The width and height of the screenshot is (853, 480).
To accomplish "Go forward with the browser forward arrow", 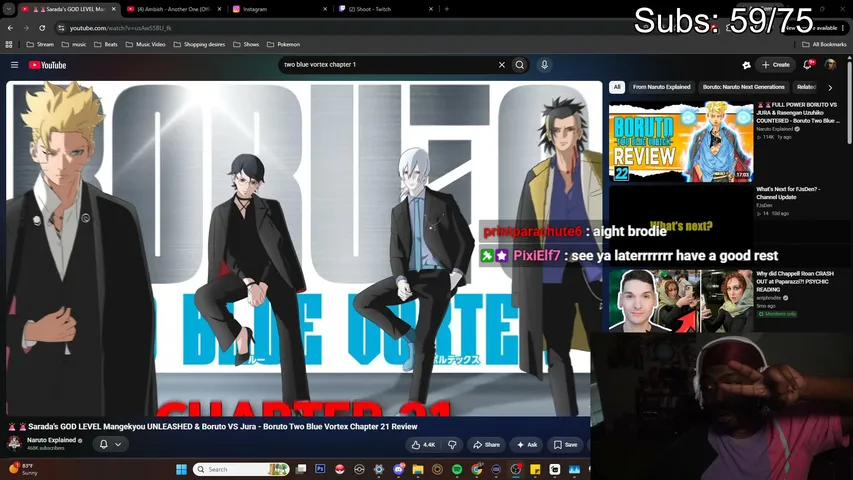I will click(x=26, y=28).
